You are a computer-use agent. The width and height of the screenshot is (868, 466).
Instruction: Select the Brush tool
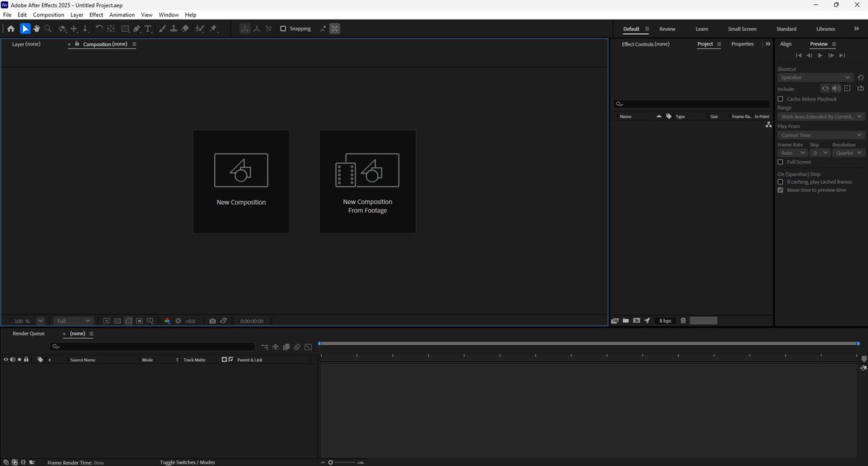coord(162,29)
